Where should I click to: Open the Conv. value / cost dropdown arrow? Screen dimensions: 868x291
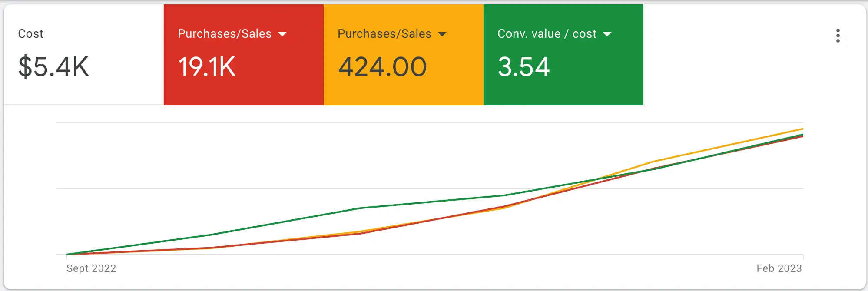[x=607, y=34]
